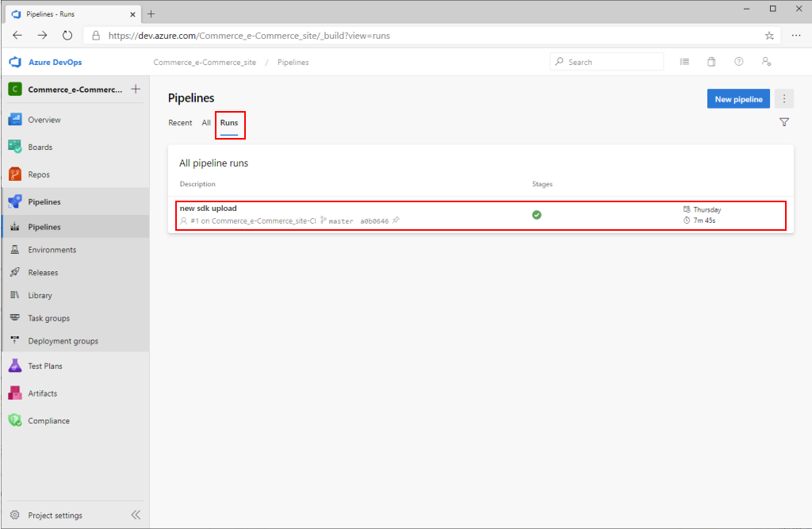Click inside the Search field
812x529 pixels.
[607, 61]
